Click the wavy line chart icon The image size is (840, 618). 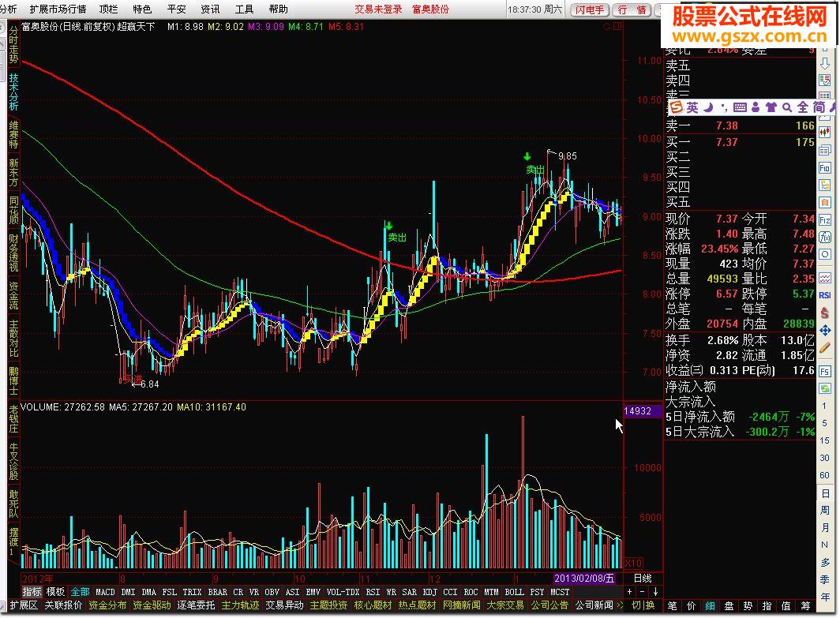pos(825,277)
